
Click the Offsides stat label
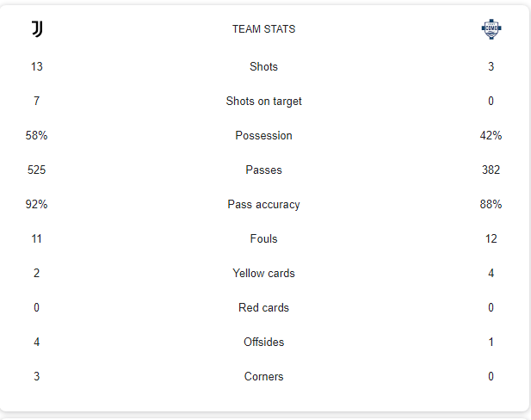(263, 342)
